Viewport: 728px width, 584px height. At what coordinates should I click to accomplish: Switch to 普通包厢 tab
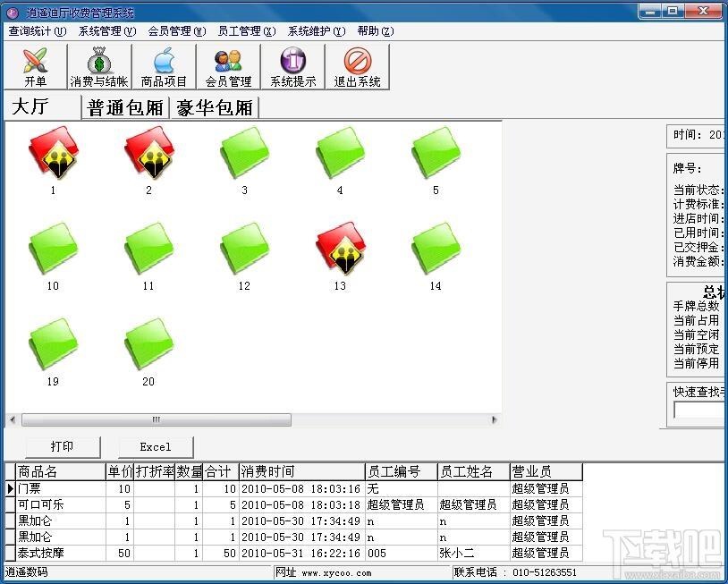(125, 107)
